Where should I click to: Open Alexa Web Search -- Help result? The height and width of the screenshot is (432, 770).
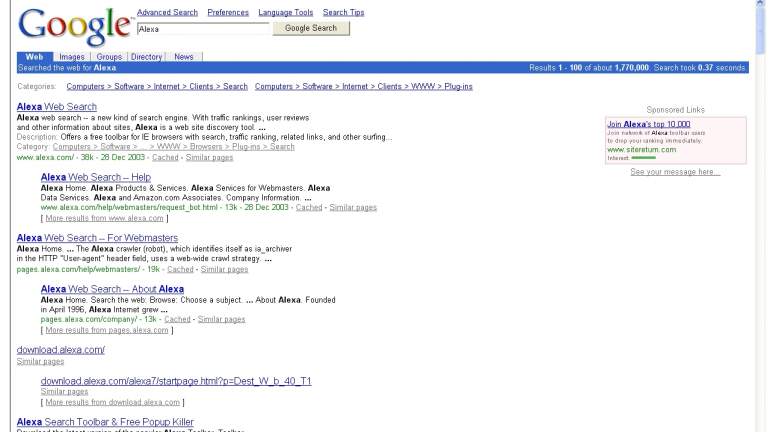pos(96,177)
